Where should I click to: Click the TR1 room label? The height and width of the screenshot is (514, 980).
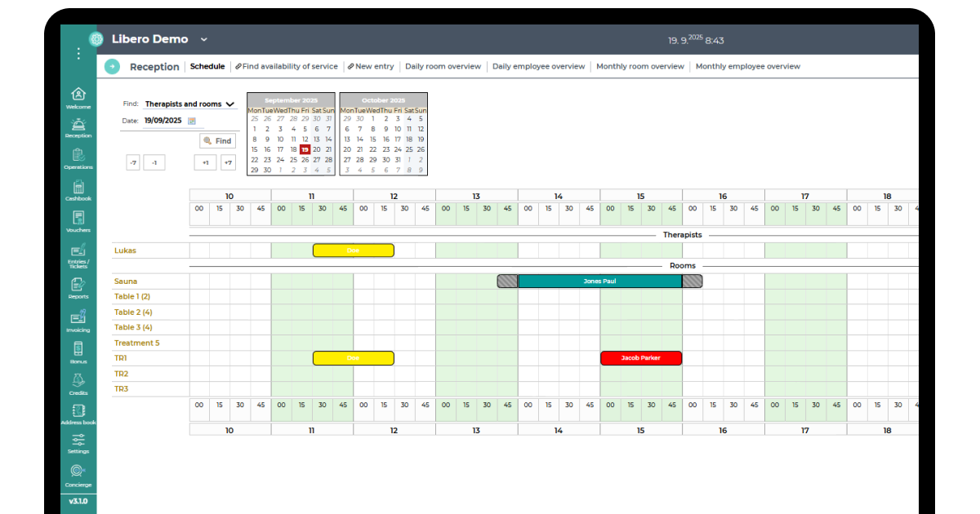(121, 358)
